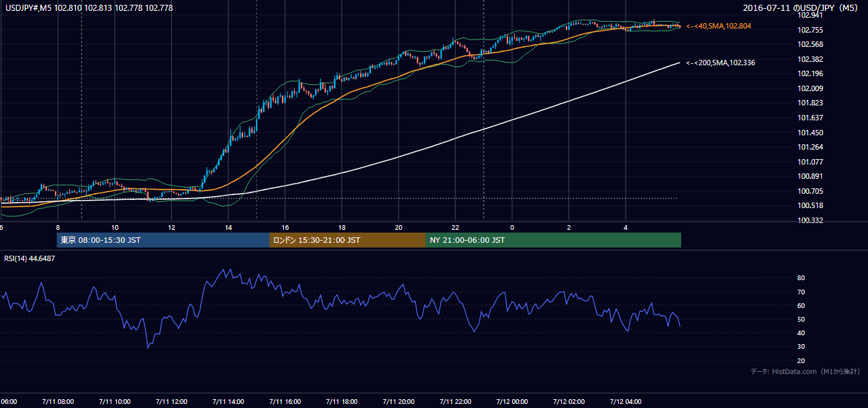
Task: Click hour label 20 under the price chart
Action: pos(399,227)
